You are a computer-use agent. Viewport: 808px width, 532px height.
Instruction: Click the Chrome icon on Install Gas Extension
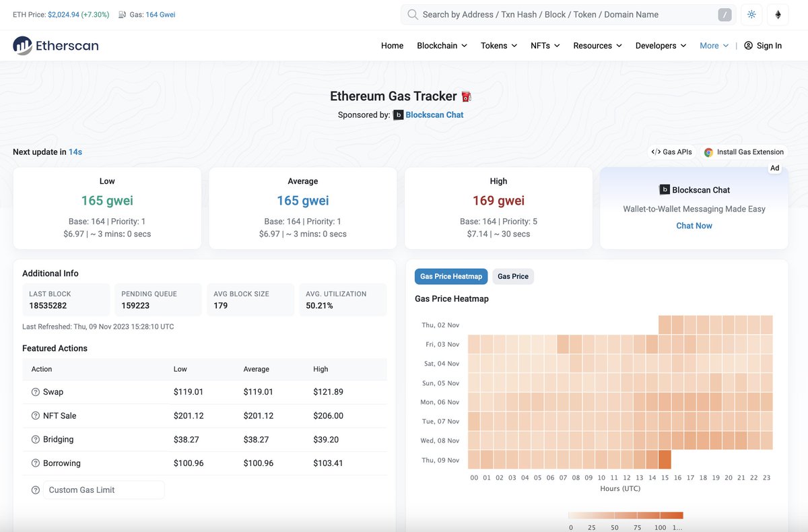point(708,152)
